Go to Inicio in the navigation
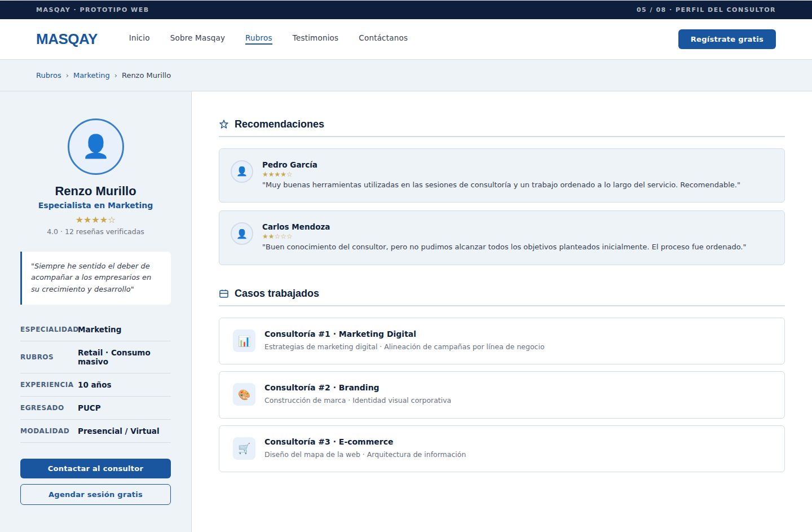This screenshot has width=812, height=532. click(139, 38)
